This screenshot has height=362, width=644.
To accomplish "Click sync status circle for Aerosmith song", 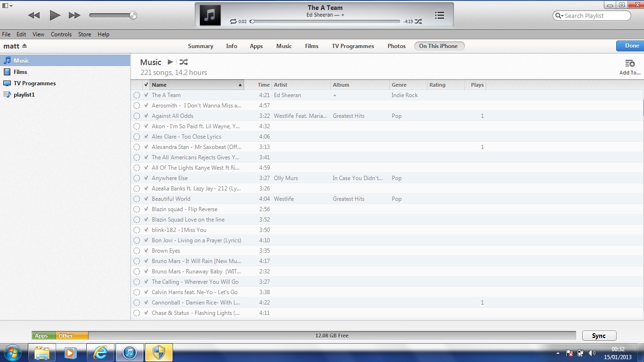I will pos(137,106).
